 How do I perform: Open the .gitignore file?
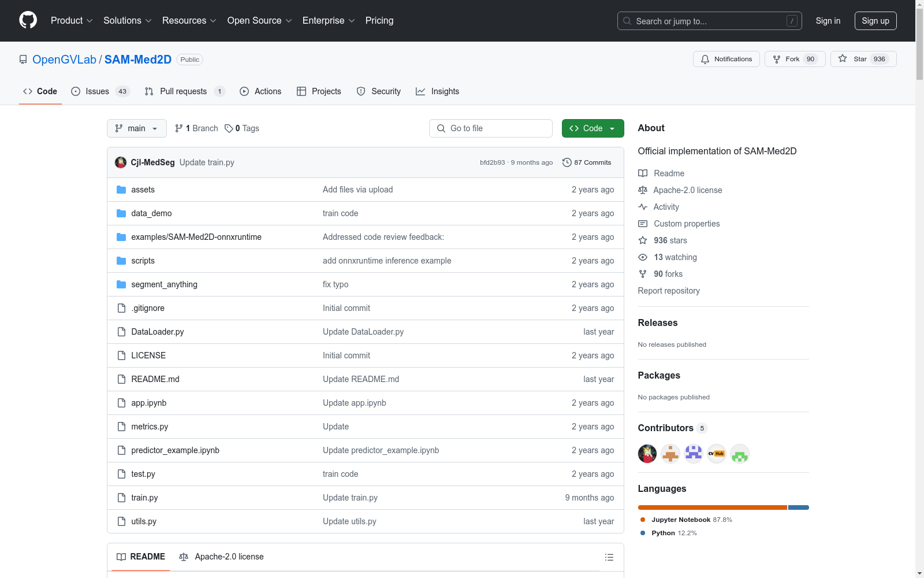tap(148, 308)
